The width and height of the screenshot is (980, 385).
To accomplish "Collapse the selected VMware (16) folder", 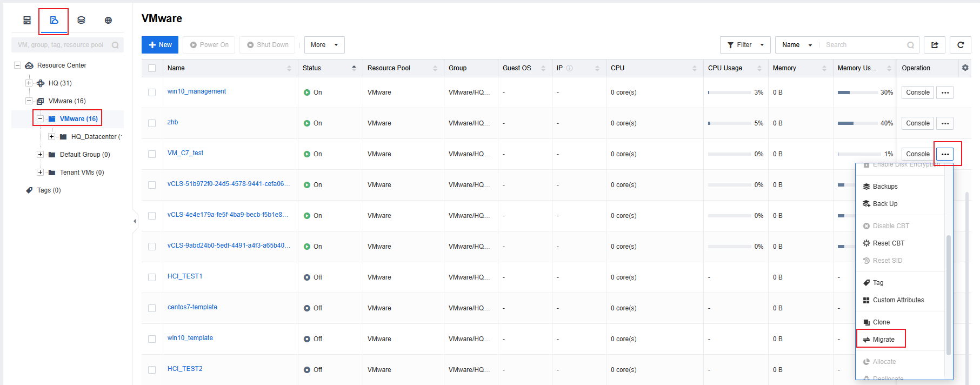I will (x=40, y=118).
